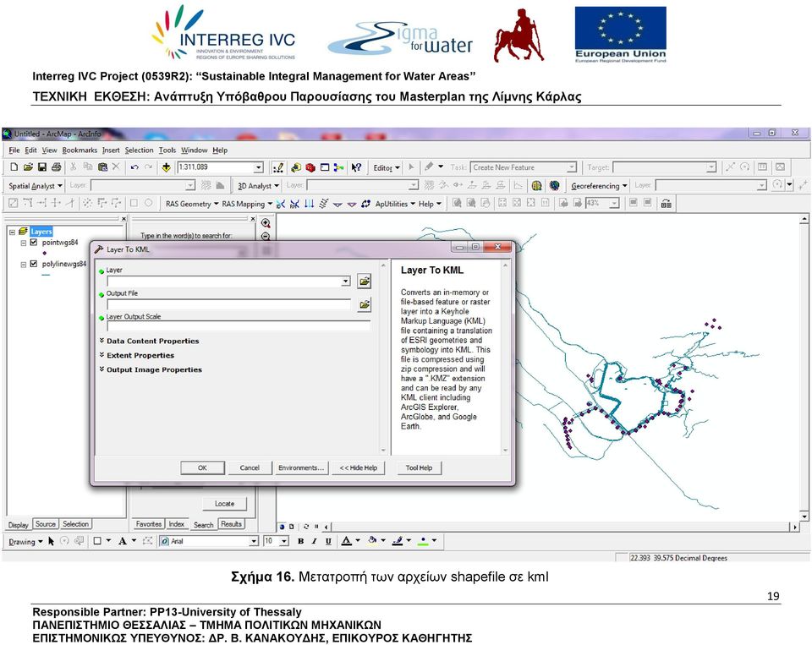Click the yellow Add Data button

click(x=167, y=167)
